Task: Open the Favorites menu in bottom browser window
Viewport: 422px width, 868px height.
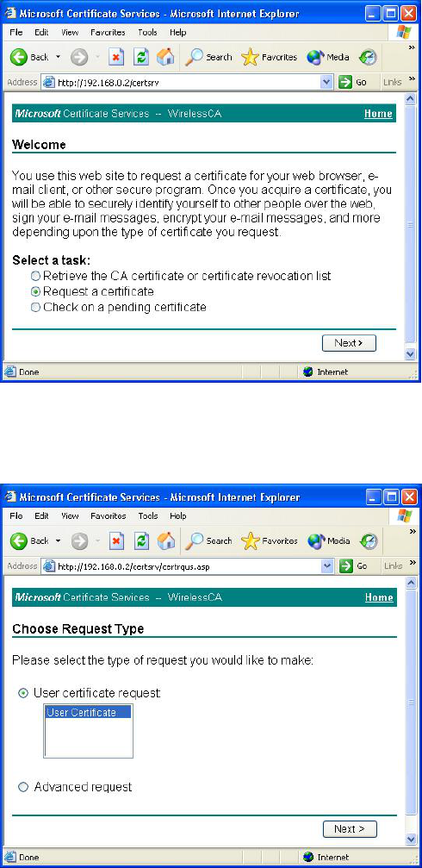Action: point(109,516)
